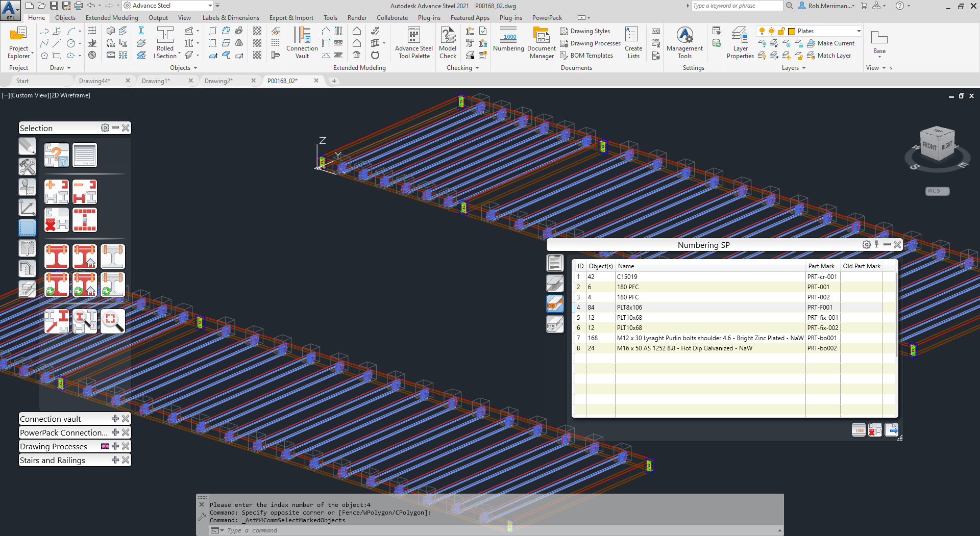The image size is (980, 536).
Task: Open Management Tools
Action: (x=684, y=43)
